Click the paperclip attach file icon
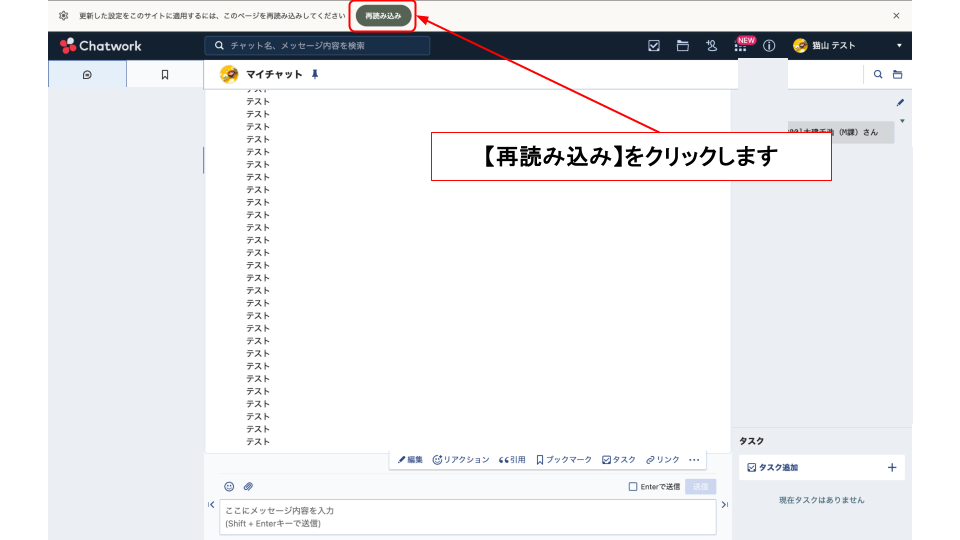This screenshot has width=960, height=540. 248,487
